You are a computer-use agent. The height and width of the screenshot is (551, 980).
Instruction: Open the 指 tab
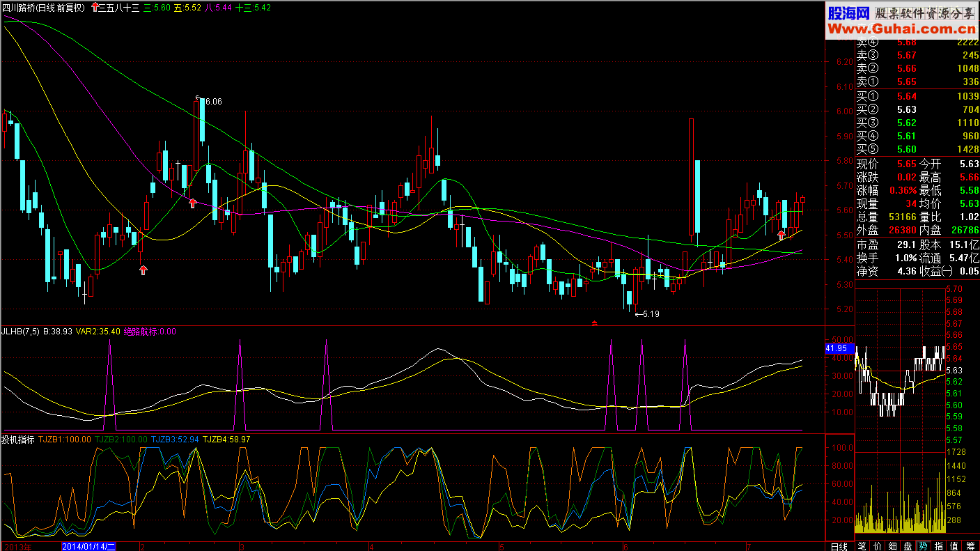(940, 545)
